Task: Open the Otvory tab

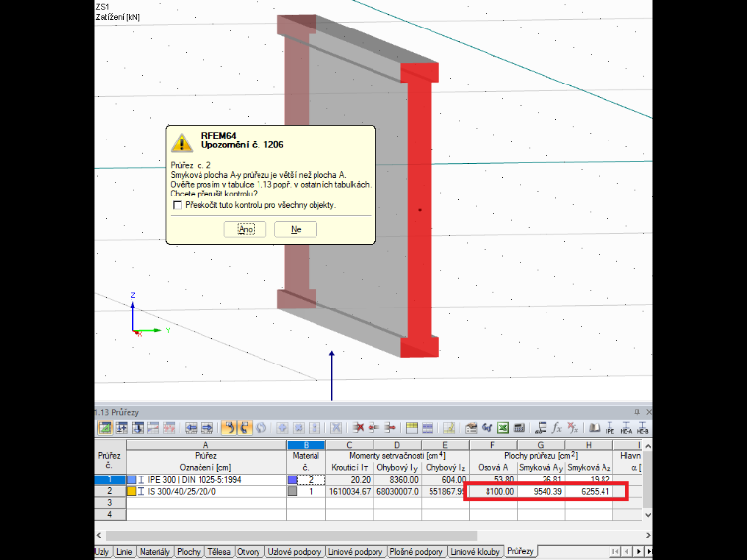Action: (x=249, y=551)
